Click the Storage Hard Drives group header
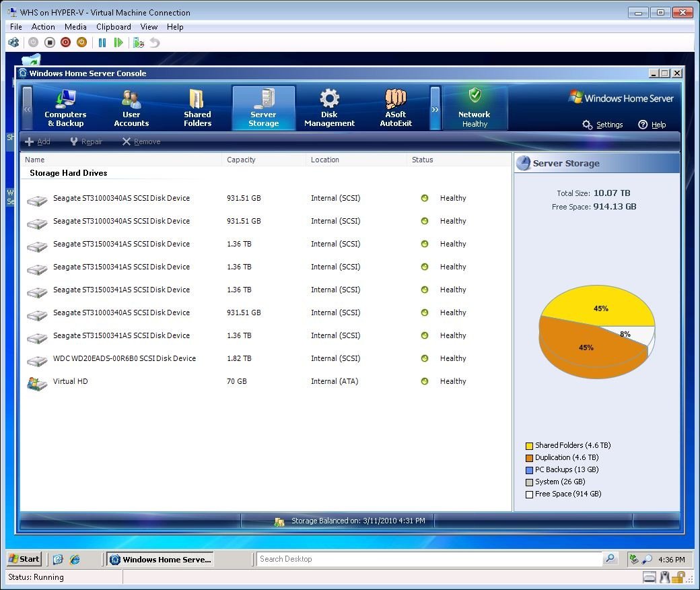The height and width of the screenshot is (590, 700). 68,173
